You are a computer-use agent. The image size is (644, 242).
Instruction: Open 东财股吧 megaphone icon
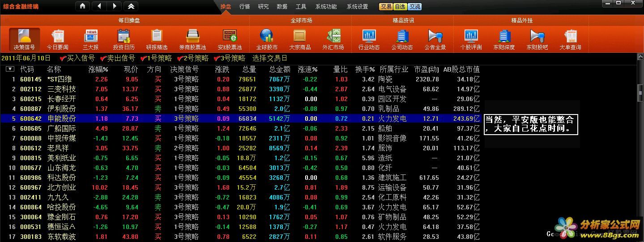point(537,39)
